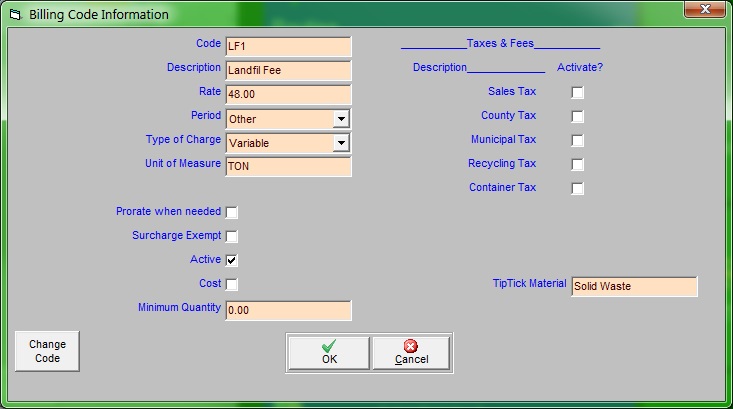
Task: Click the Billing Code Information title bar icon
Action: click(x=15, y=15)
